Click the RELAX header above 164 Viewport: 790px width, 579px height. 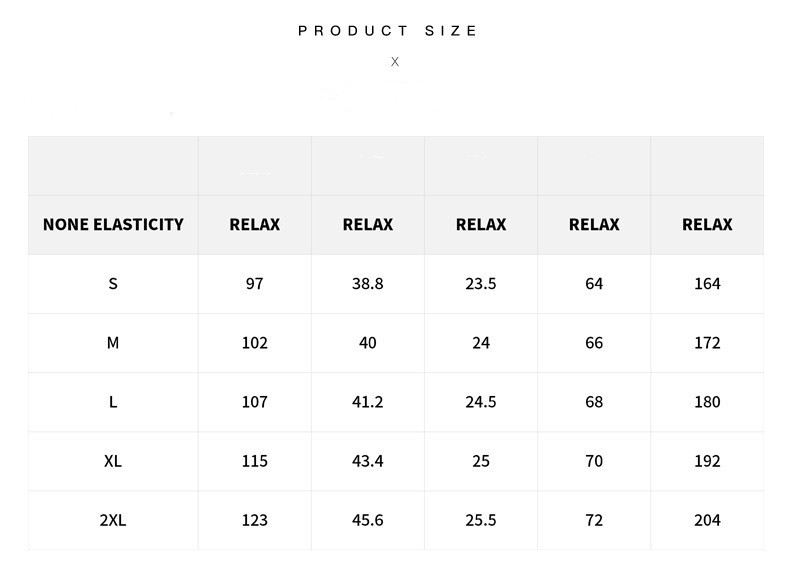click(x=707, y=225)
